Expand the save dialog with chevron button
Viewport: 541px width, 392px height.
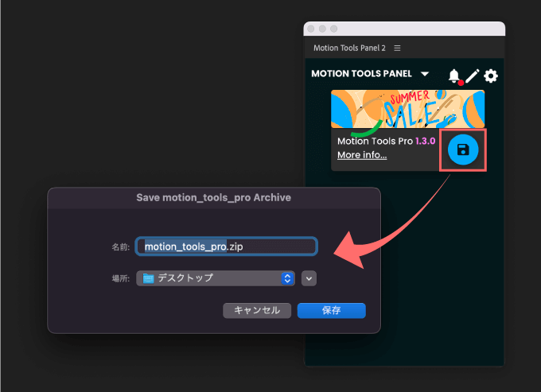[309, 278]
